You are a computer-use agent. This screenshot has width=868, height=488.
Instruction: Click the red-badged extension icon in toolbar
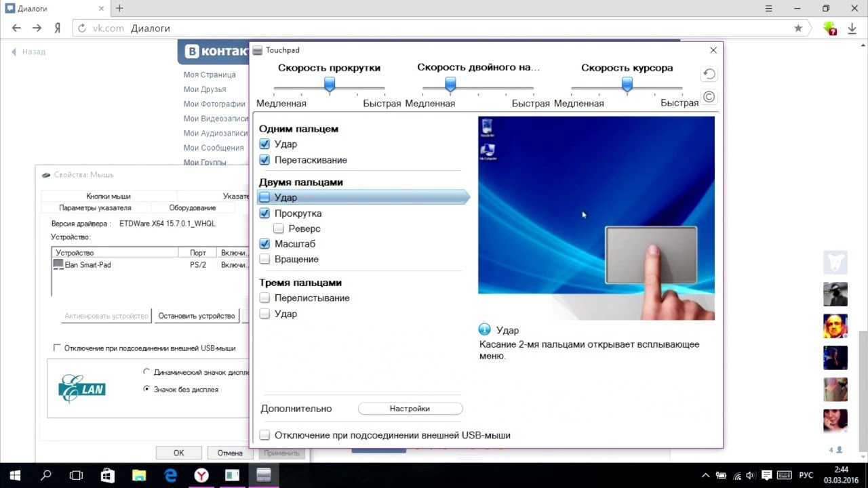click(x=830, y=28)
